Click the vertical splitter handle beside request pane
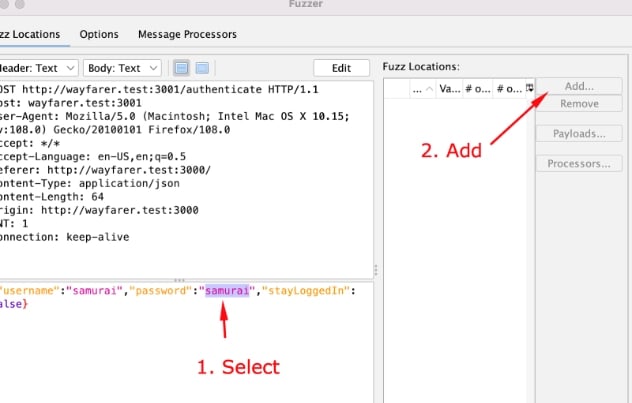This screenshot has width=632, height=403. pyautogui.click(x=376, y=270)
